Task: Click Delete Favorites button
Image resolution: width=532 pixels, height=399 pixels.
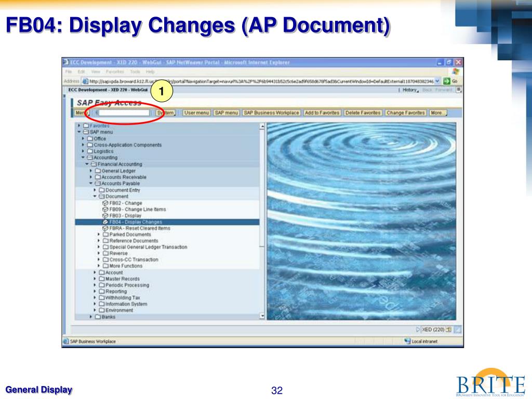Action: (x=363, y=113)
